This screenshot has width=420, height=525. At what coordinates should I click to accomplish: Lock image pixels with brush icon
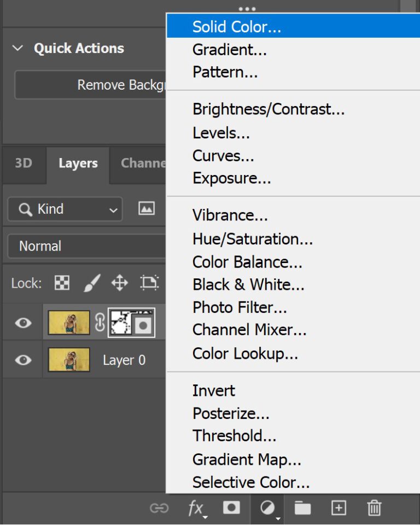91,283
